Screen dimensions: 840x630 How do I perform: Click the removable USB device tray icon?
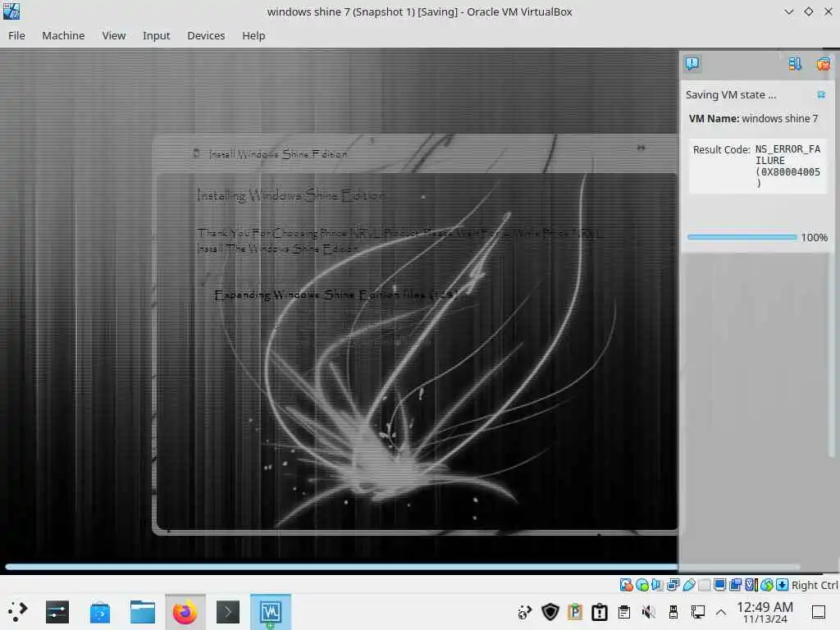pyautogui.click(x=673, y=611)
